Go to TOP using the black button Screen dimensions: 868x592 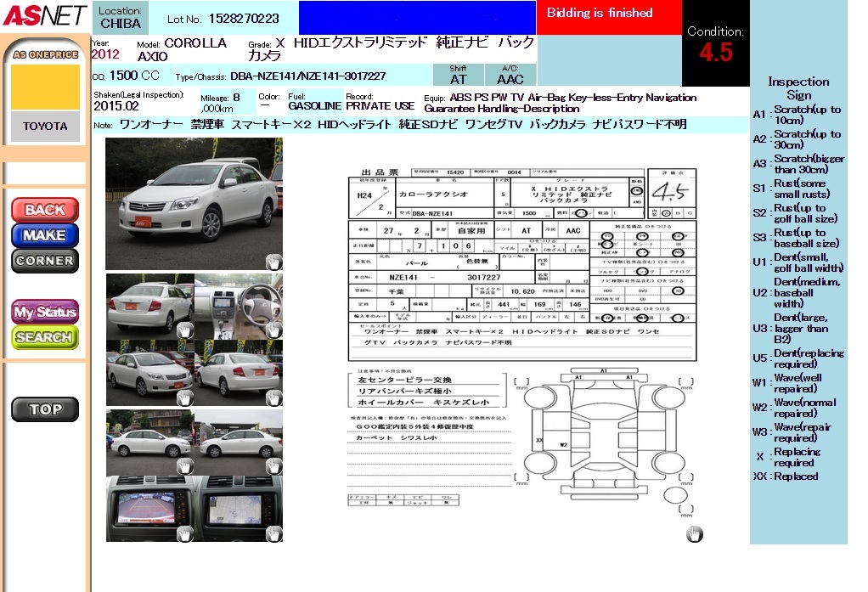[45, 409]
